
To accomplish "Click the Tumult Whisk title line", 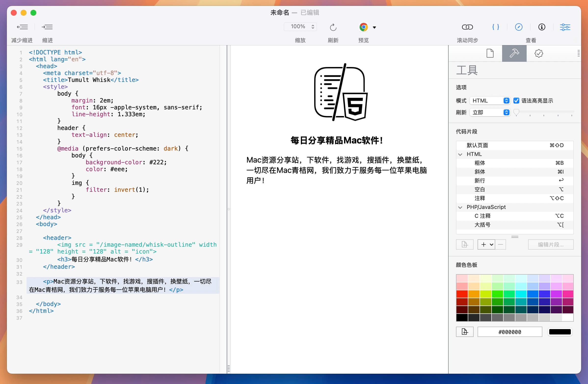I will (x=91, y=80).
